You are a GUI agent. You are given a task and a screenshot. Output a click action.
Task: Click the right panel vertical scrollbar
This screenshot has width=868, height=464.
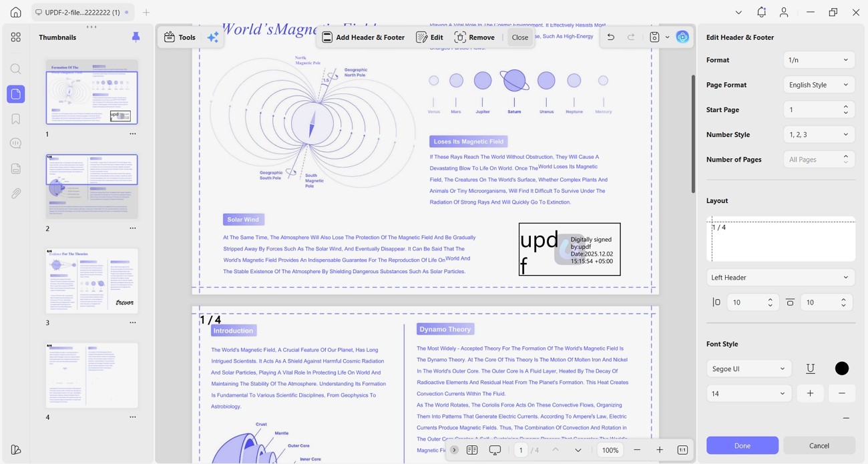[693, 134]
